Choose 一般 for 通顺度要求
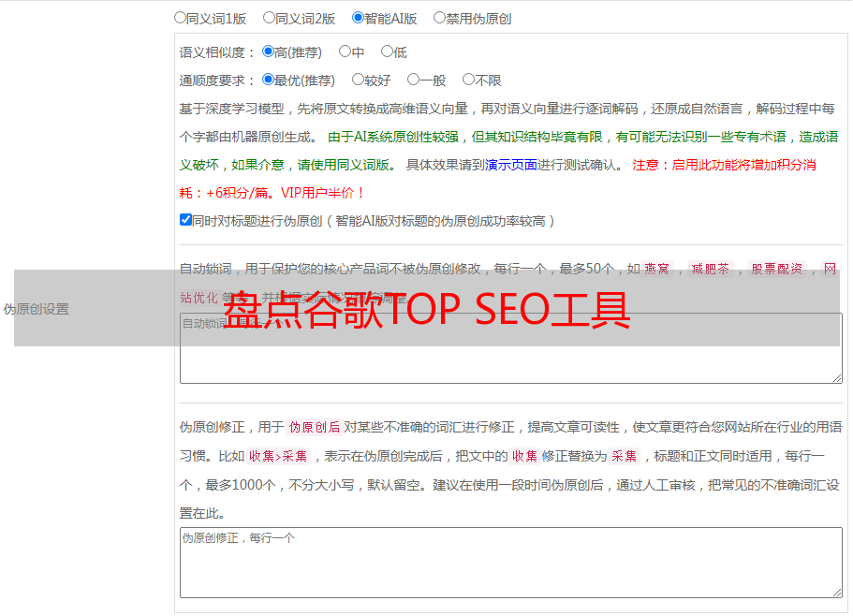 (x=414, y=80)
